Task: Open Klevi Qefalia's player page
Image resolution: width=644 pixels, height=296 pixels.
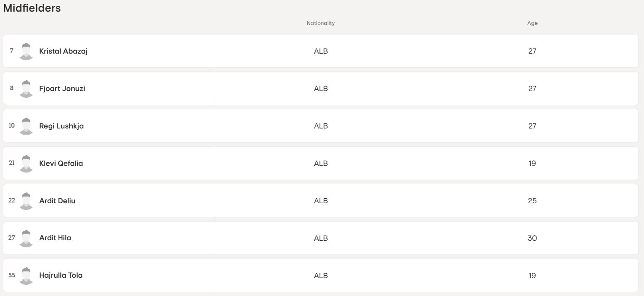Action: pos(61,163)
